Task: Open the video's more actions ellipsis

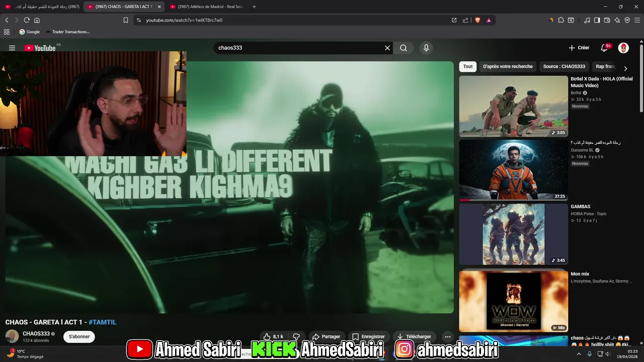Action: [x=447, y=336]
